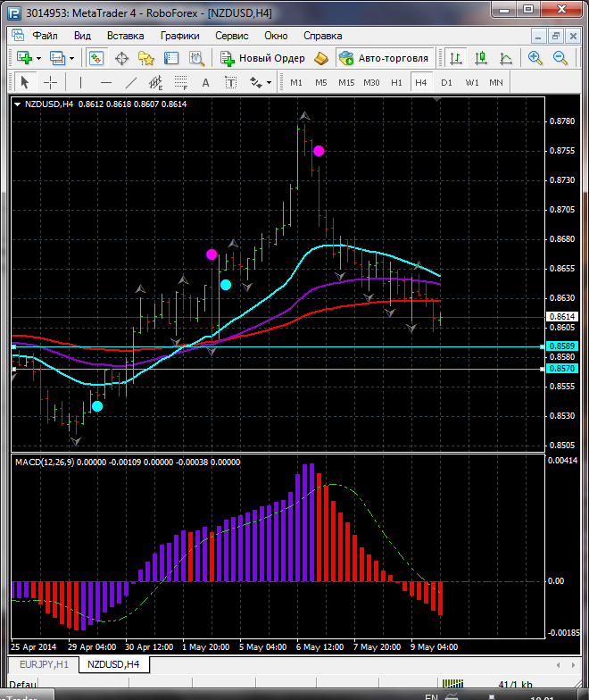Click the cyan 0.8589 price level label
Viewport: 589px width, 700px height.
tap(561, 346)
